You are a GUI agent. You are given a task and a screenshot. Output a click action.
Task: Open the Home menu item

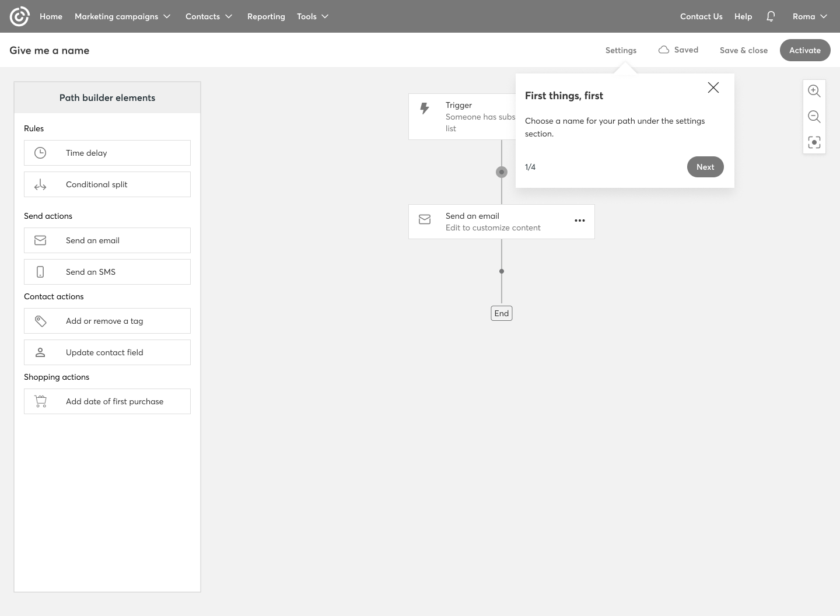51,16
